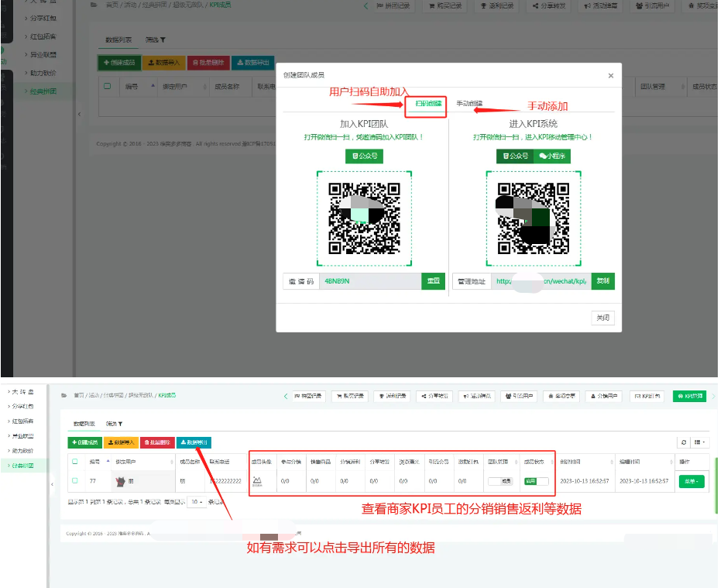Screen dimensions: 724x588
Task: Open 菜单 dropdown for row 77
Action: (x=691, y=481)
